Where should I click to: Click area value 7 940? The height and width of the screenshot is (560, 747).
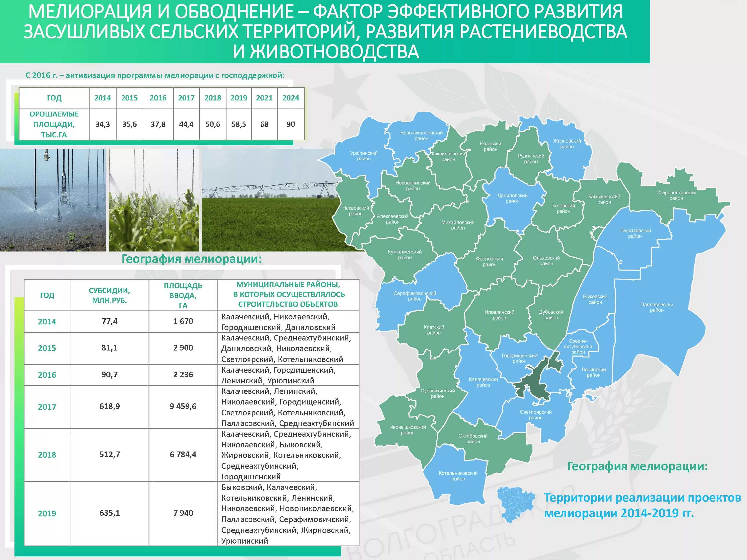point(183,513)
